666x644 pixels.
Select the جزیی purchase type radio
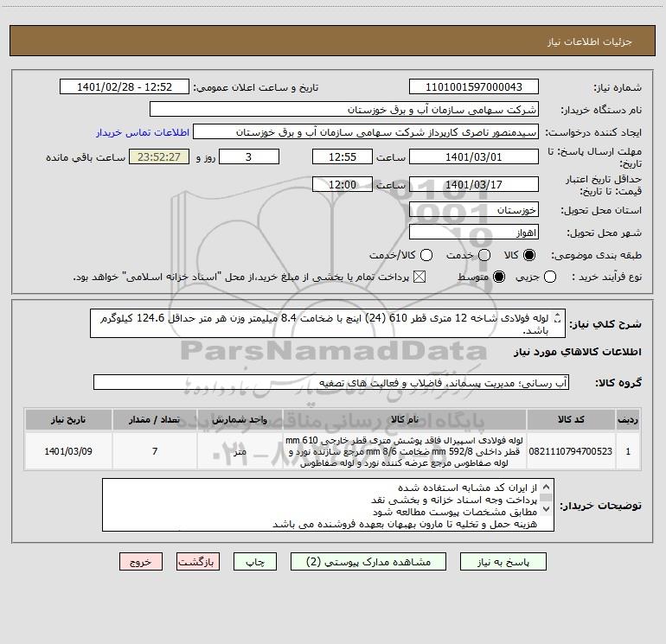tap(550, 277)
